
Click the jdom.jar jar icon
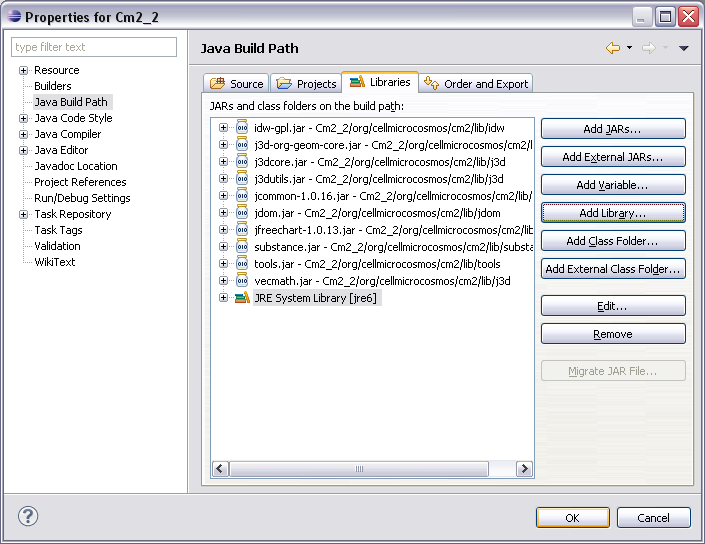[242, 213]
